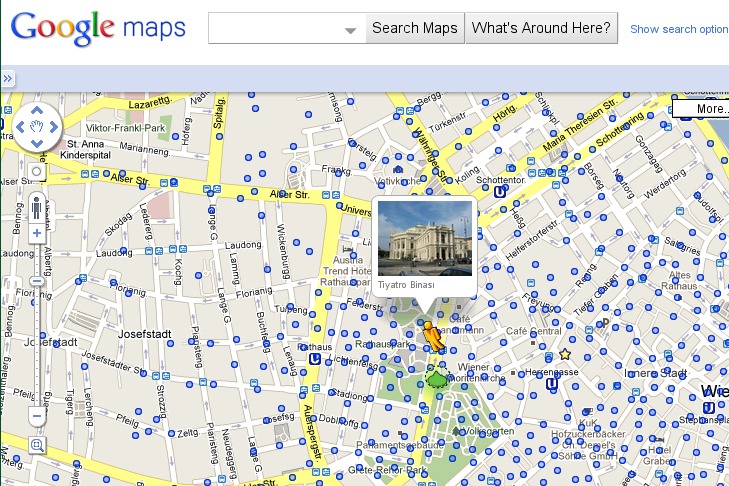Click the St. Anna Kinderspital label

[x=86, y=149]
